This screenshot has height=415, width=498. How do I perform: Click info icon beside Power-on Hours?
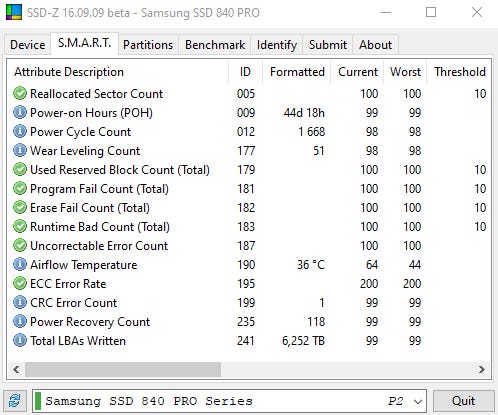[x=20, y=112]
